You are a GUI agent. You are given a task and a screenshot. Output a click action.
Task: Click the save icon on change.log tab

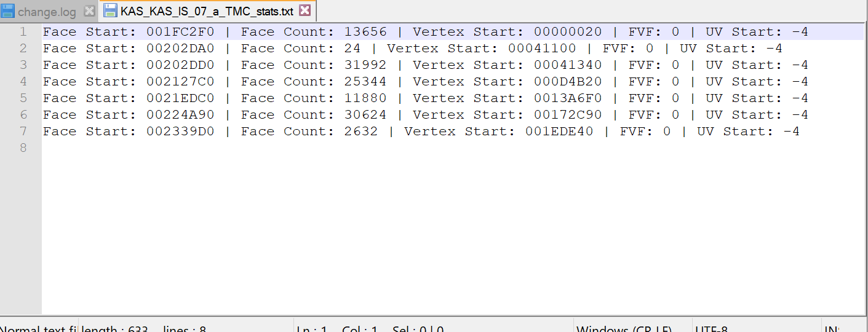[x=8, y=11]
